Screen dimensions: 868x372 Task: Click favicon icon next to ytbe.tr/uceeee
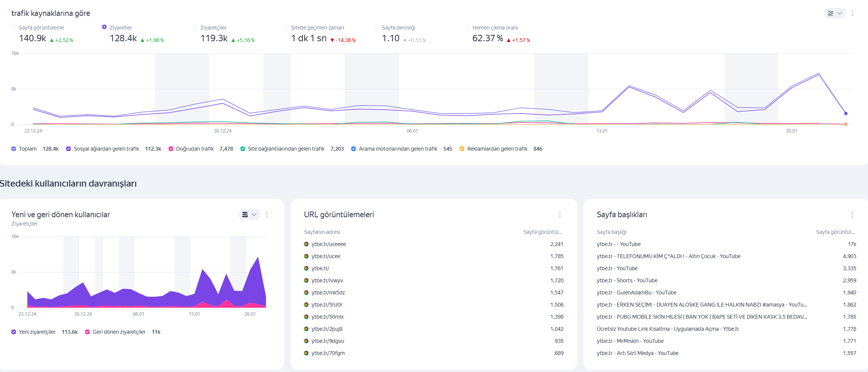coord(306,244)
